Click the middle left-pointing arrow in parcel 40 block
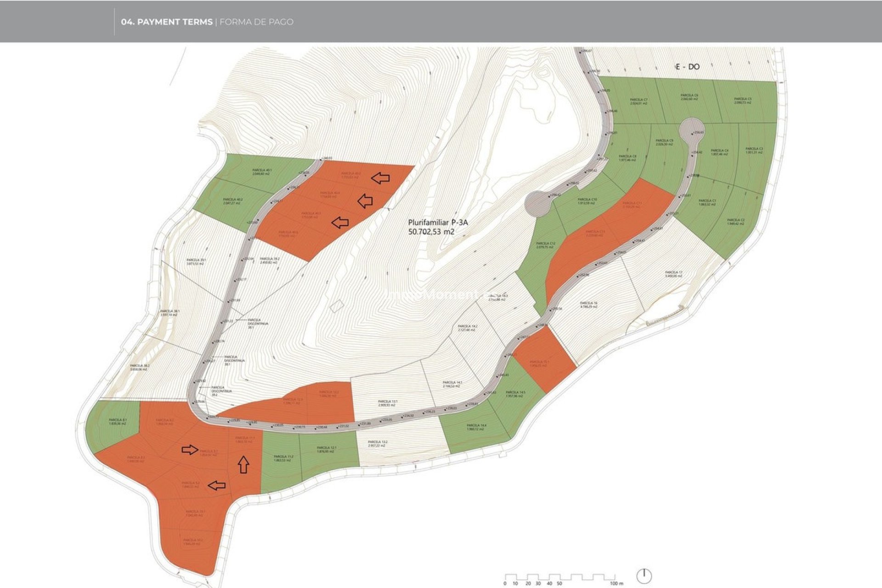The height and width of the screenshot is (588, 882). click(x=365, y=200)
